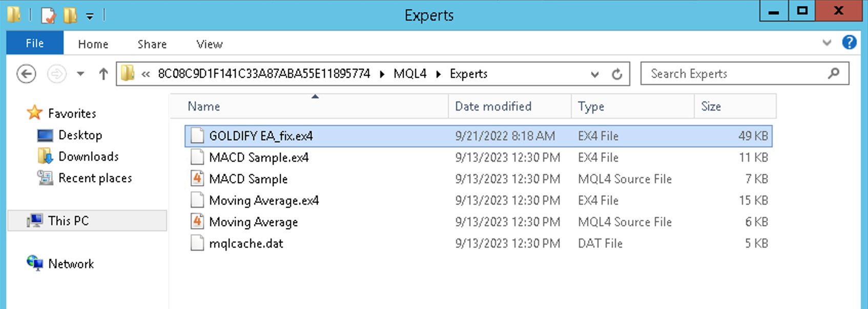Click the Properties quick access icon
868x309 pixels.
[48, 15]
